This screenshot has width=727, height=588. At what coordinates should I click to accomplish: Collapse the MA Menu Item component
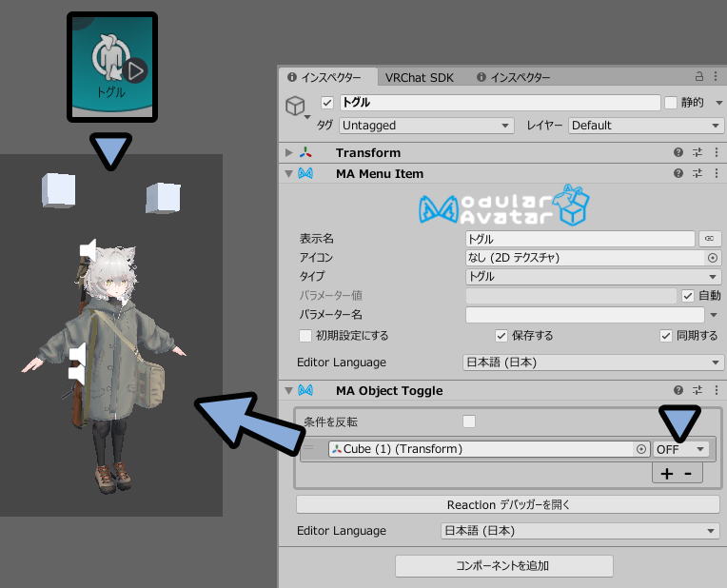click(289, 174)
